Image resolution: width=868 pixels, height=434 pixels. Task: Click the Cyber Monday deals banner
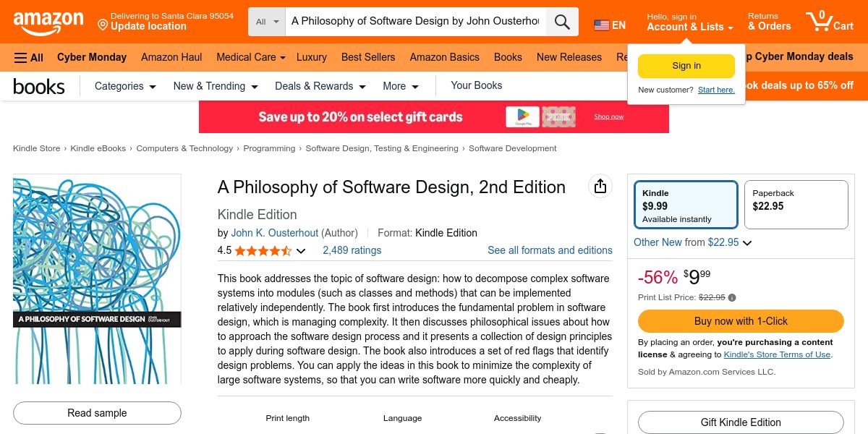(799, 57)
